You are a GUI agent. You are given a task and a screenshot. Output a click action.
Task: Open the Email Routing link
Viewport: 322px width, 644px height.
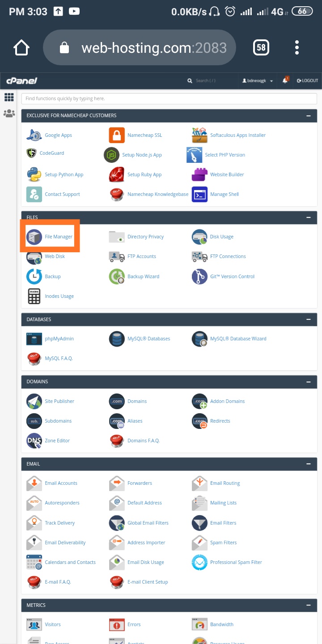[x=225, y=483]
